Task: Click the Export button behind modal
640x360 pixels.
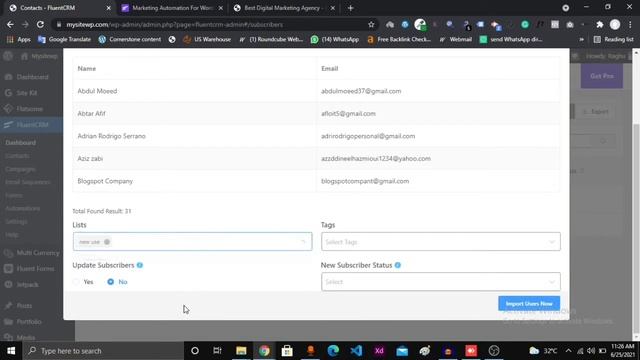Action: tap(596, 111)
